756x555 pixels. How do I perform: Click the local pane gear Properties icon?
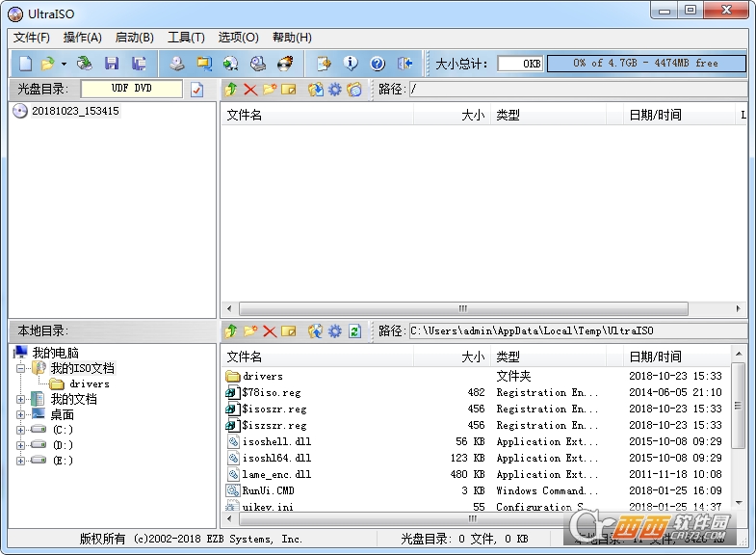(335, 331)
